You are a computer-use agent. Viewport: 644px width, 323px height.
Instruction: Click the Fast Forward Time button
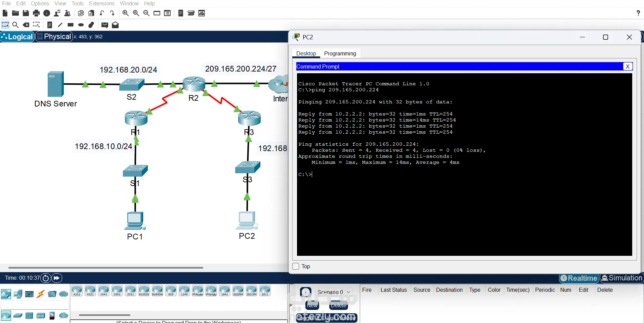click(x=57, y=278)
